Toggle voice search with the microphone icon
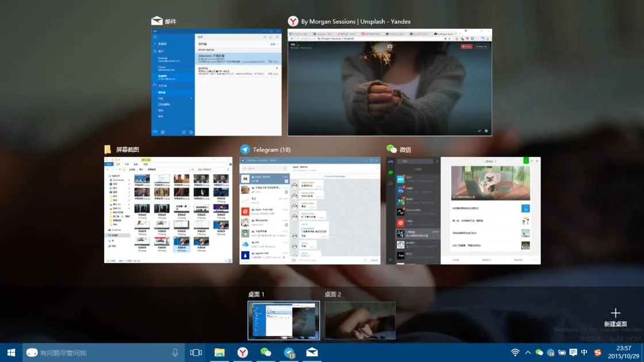This screenshot has height=362, width=644. pyautogui.click(x=175, y=353)
